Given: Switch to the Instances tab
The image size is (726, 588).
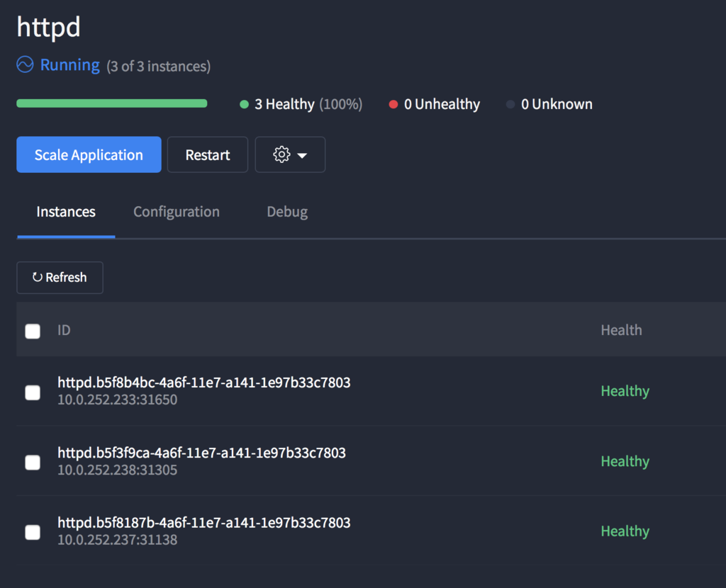Looking at the screenshot, I should [x=66, y=212].
